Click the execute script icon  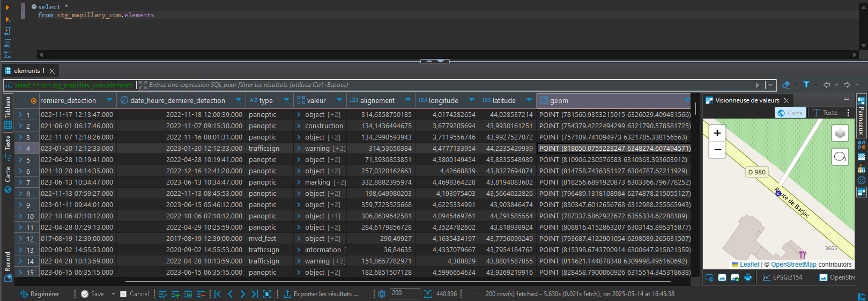pos(8,31)
